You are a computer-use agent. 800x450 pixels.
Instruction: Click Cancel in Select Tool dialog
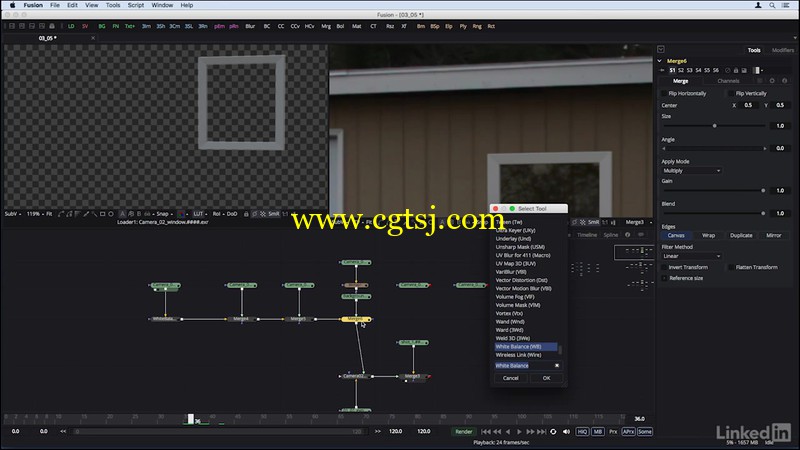point(511,378)
